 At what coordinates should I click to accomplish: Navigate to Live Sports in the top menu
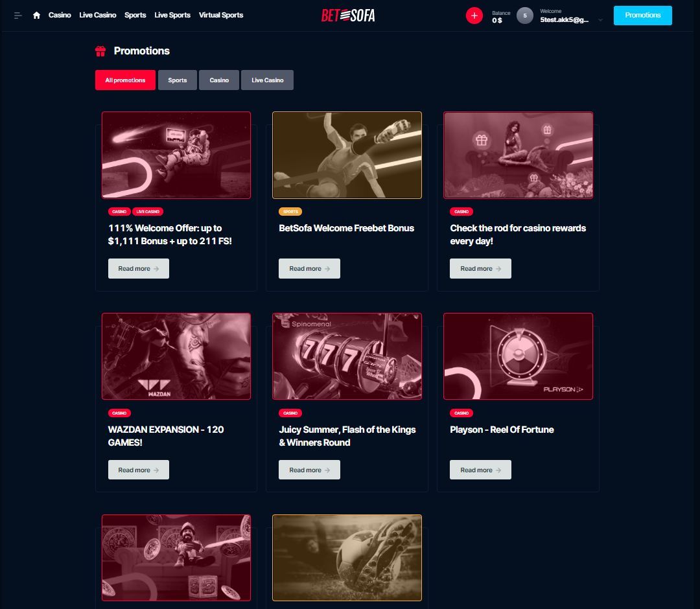pos(172,15)
